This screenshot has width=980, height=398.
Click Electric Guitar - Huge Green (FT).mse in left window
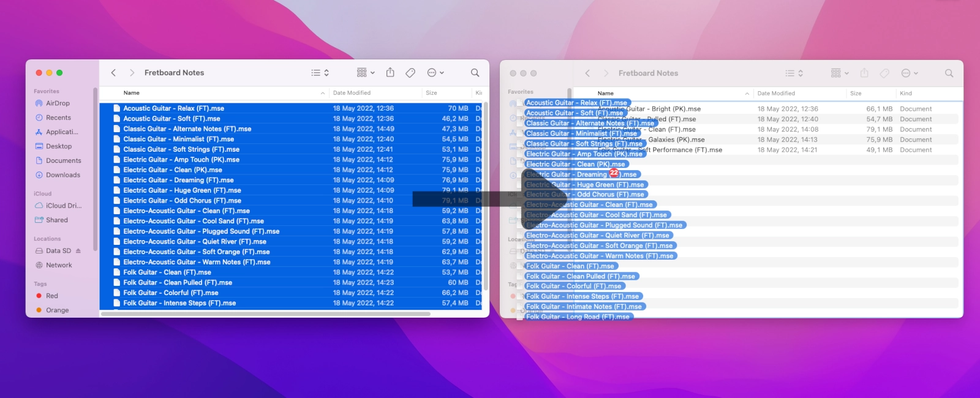click(x=182, y=190)
